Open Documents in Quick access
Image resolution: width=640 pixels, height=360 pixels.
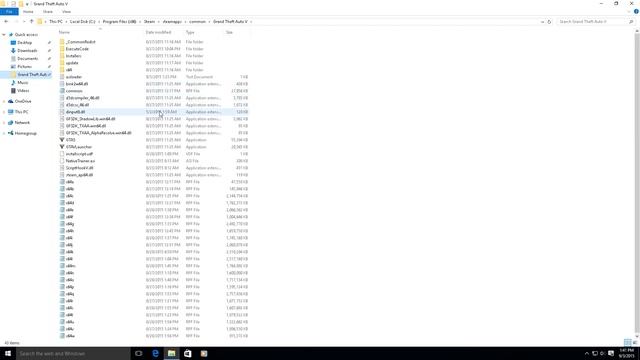click(x=27, y=58)
